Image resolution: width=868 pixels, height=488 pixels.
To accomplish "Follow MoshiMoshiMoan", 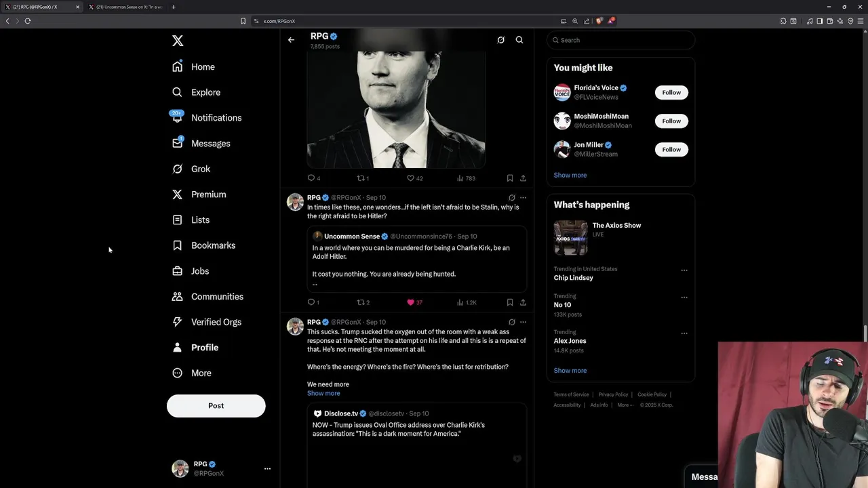I will [x=671, y=121].
